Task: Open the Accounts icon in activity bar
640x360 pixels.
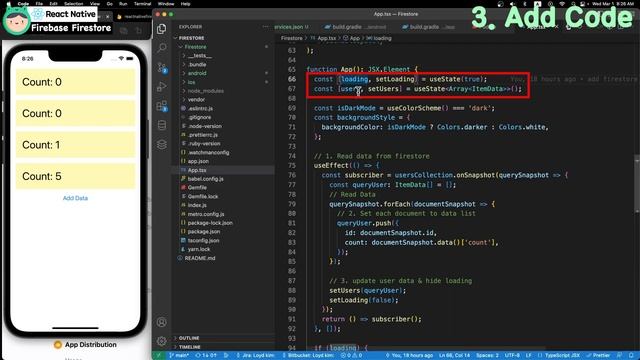Action: [x=162, y=322]
